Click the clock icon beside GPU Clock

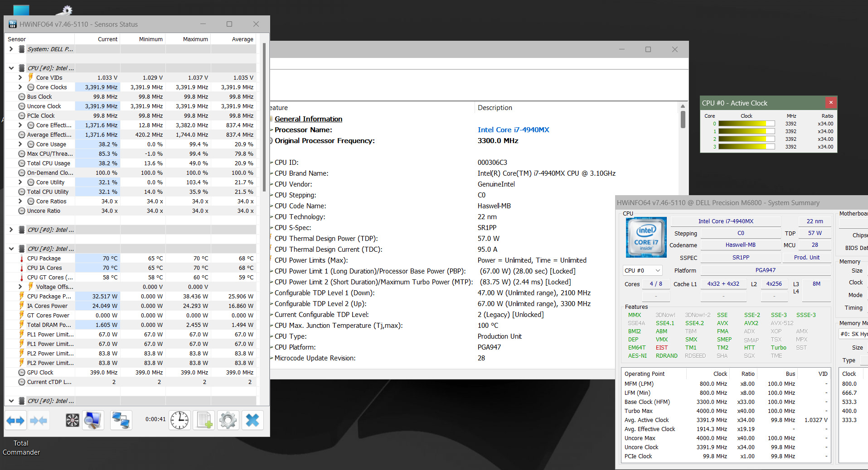[22, 372]
